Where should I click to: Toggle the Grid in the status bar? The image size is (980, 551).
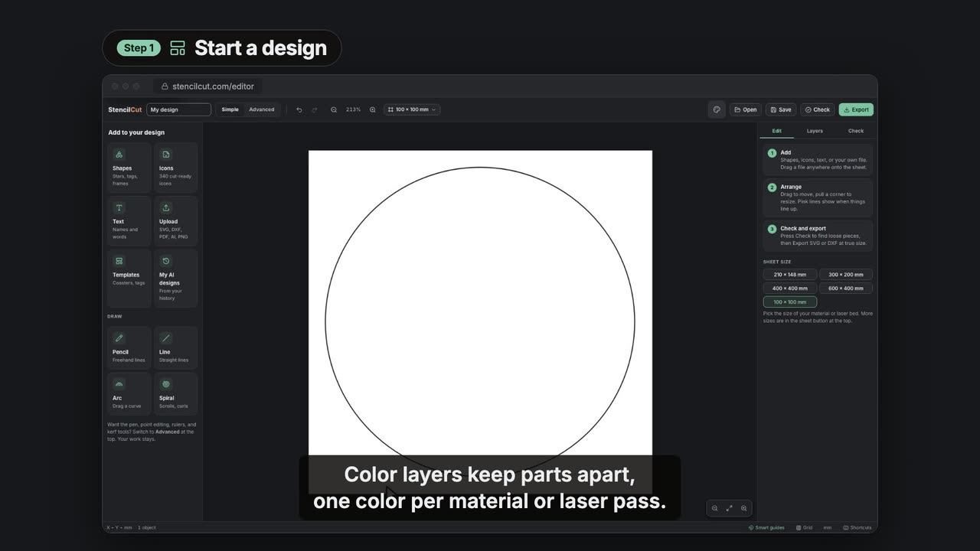click(805, 527)
